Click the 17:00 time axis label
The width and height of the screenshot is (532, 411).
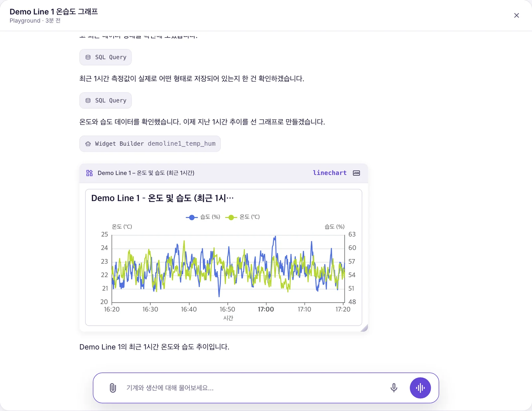[266, 309]
